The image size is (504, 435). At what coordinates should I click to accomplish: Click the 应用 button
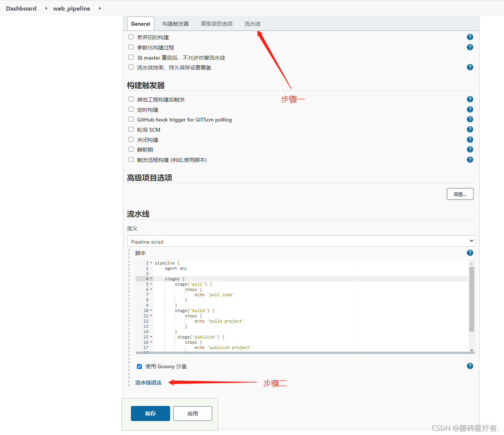tap(193, 413)
